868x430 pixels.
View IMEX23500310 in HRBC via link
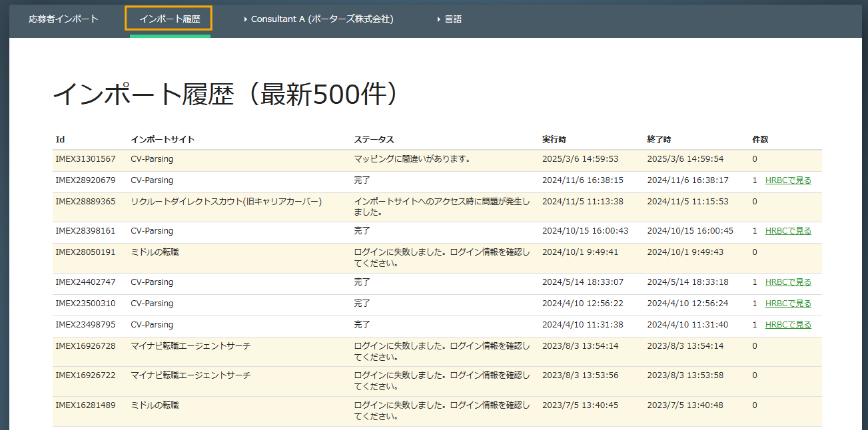click(x=788, y=304)
